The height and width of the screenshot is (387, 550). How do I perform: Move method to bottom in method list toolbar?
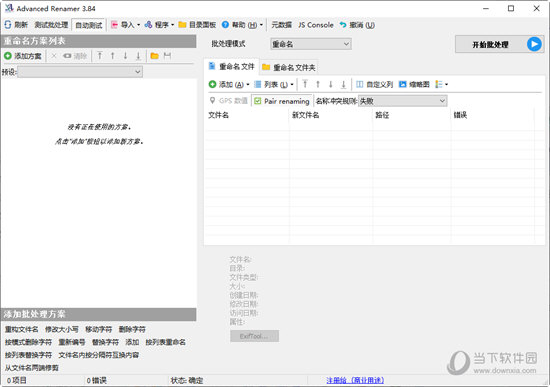138,56
